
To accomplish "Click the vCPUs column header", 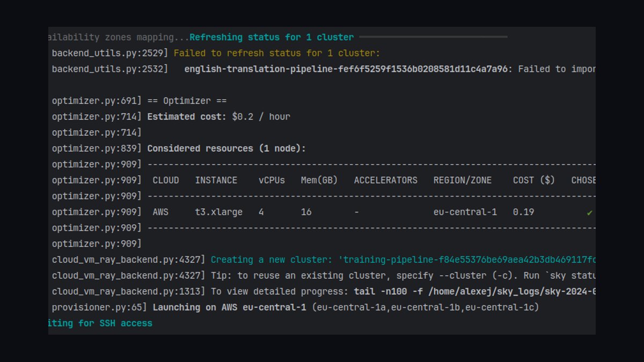I will point(272,180).
